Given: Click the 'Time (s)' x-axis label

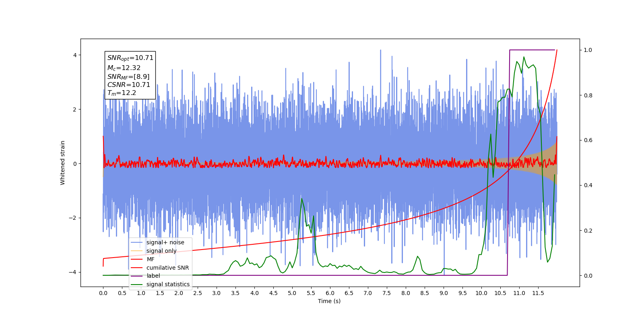Looking at the screenshot, I should coord(329,301).
